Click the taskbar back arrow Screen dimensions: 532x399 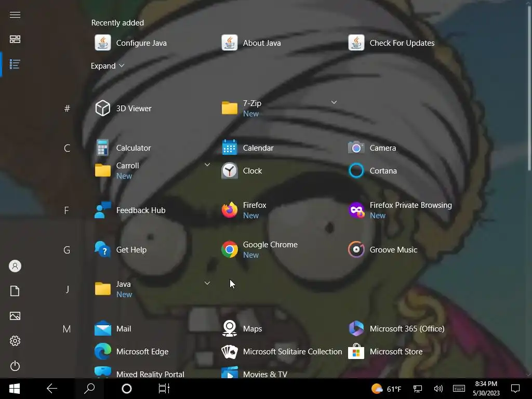pyautogui.click(x=52, y=389)
